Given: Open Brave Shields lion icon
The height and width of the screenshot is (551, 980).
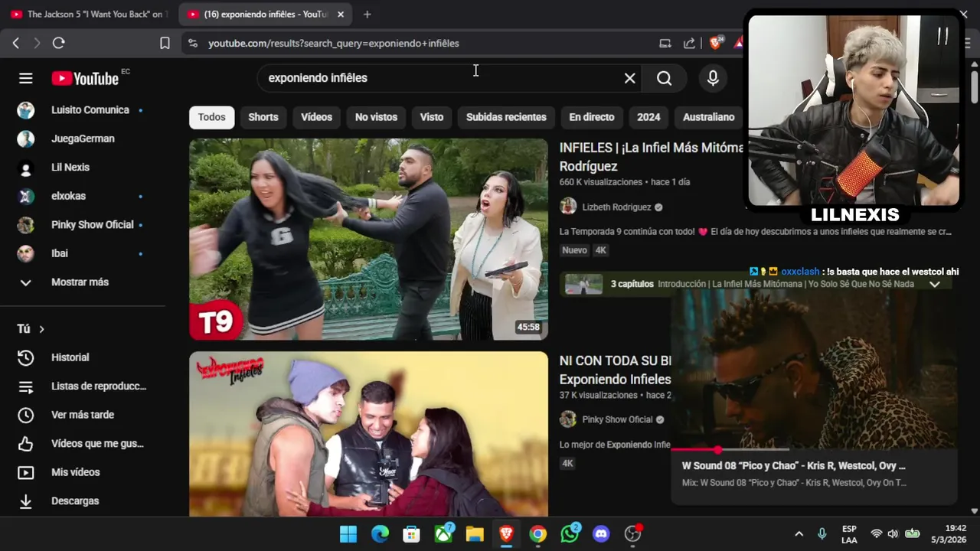Looking at the screenshot, I should pos(716,43).
